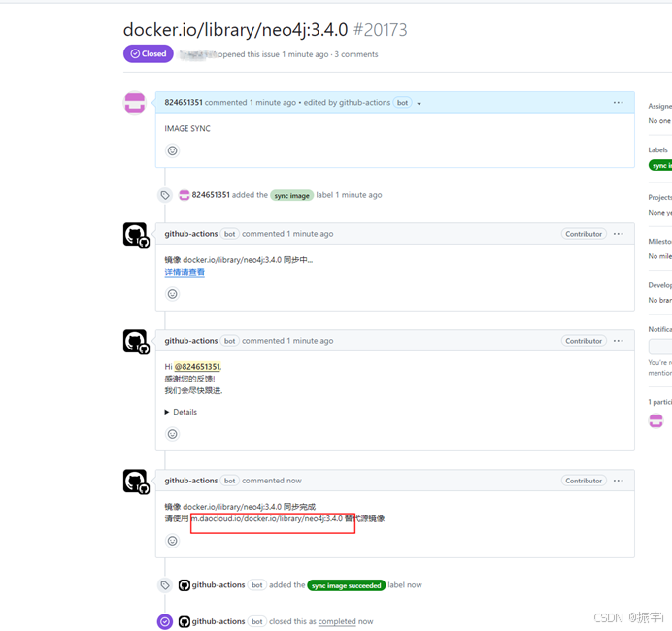This screenshot has height=631, width=672.
Task: Click the tag icon next to label-added event
Action: (165, 195)
